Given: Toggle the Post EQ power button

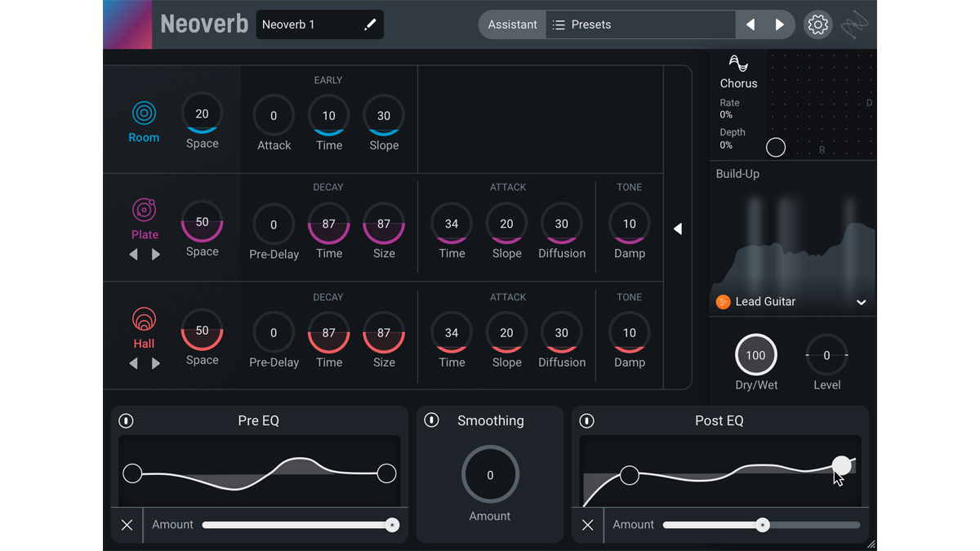Looking at the screenshot, I should coord(586,420).
